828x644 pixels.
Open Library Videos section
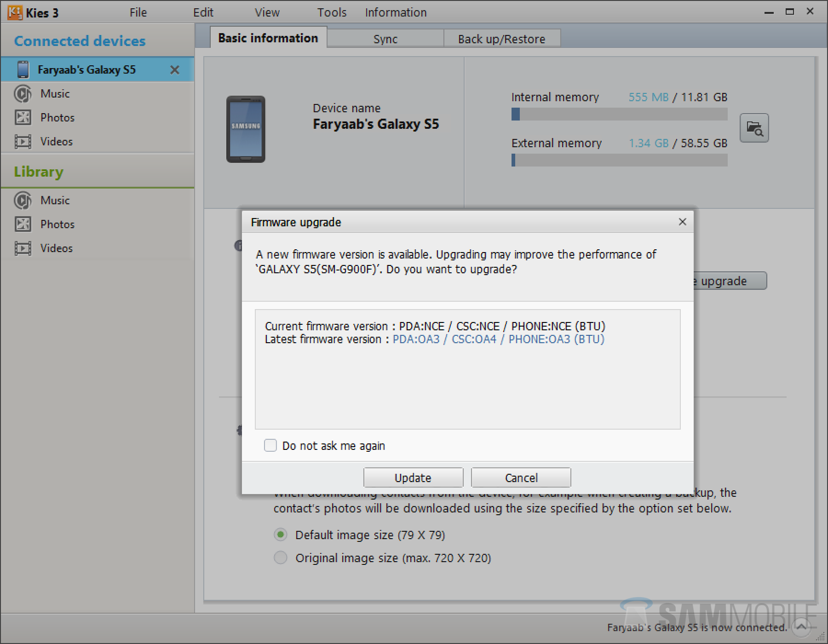click(56, 248)
